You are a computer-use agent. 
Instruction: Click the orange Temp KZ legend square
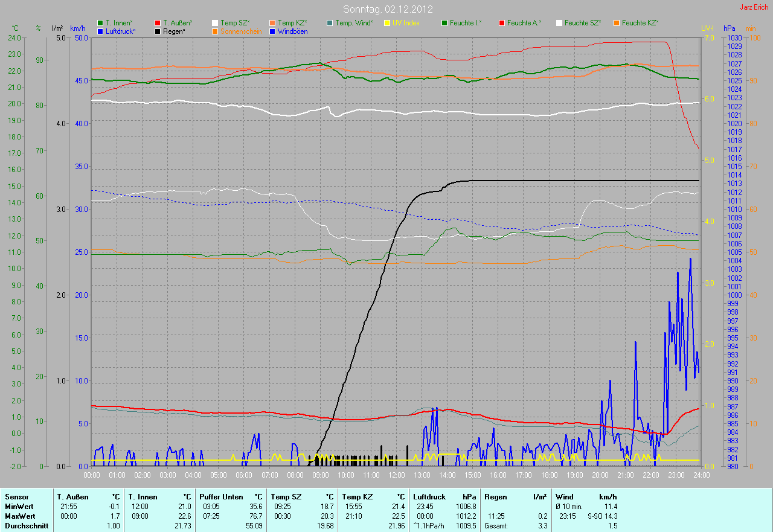coord(272,23)
